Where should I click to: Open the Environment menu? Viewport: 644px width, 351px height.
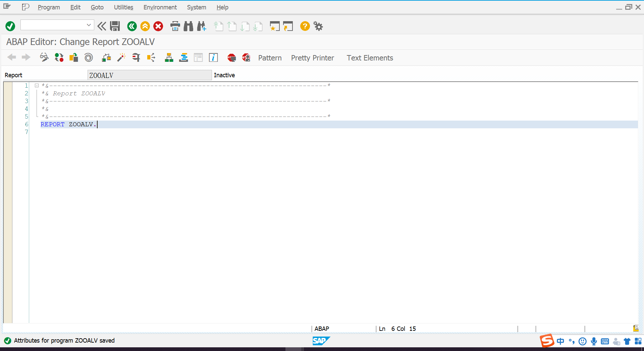coord(160,7)
